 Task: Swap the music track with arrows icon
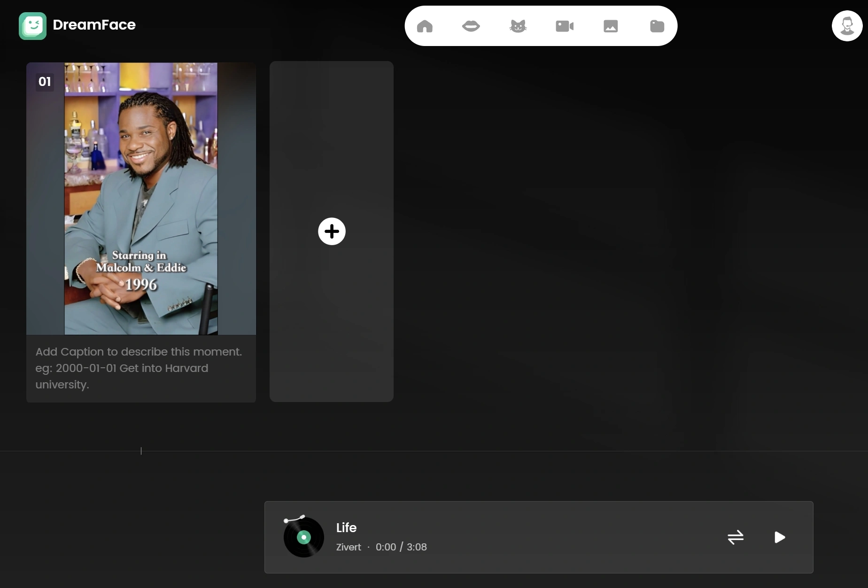735,537
